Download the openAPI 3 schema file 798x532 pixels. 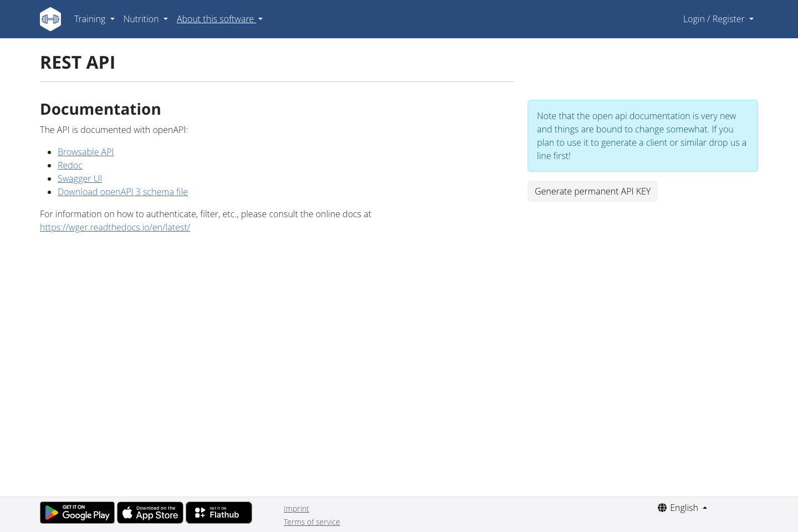pos(122,192)
